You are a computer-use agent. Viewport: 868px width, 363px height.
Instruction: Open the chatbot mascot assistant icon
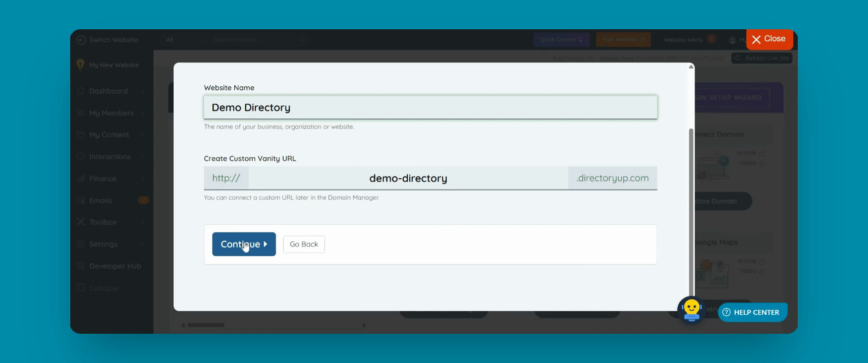691,310
